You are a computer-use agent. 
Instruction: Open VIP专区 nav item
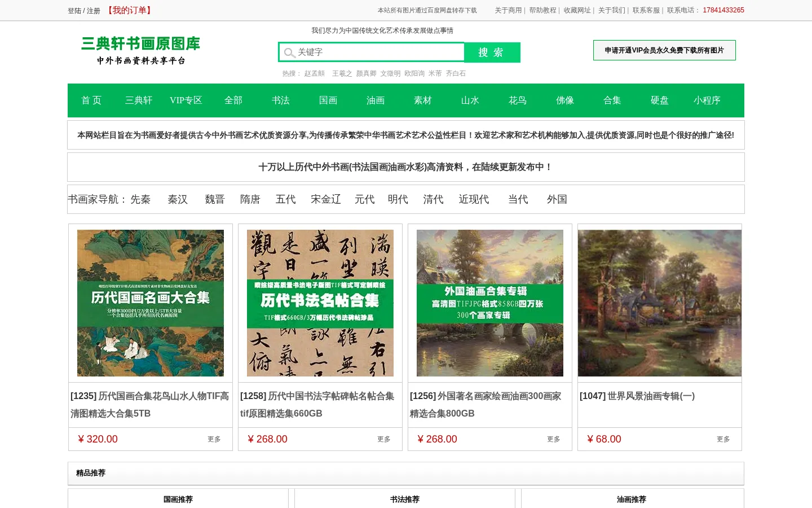click(186, 100)
